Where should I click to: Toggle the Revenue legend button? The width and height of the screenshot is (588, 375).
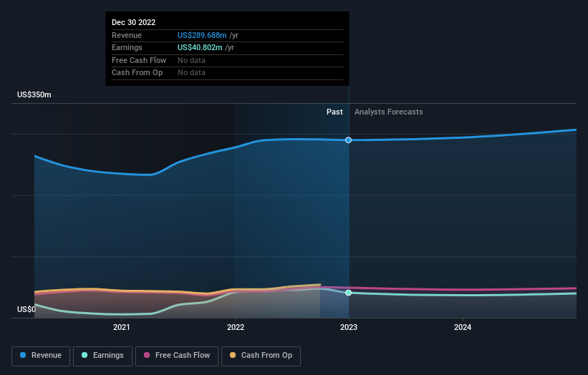point(41,356)
